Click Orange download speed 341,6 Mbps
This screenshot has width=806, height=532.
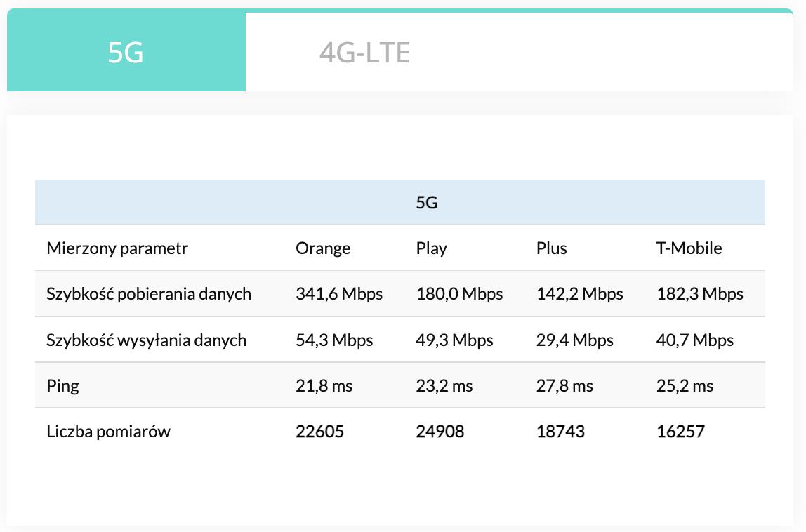tap(339, 294)
